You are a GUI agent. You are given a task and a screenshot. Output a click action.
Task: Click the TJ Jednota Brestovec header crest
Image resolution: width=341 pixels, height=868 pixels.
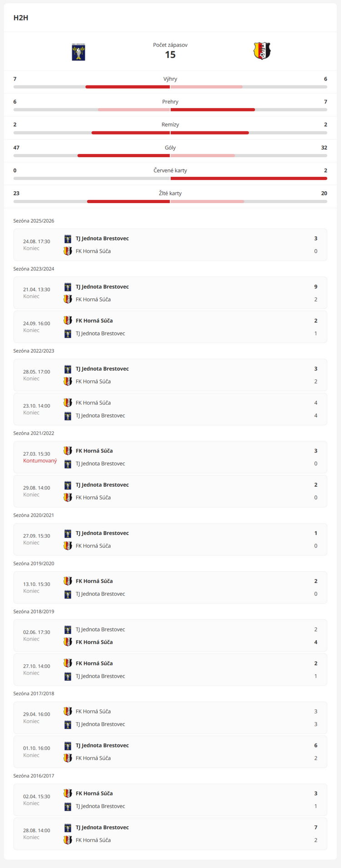79,52
